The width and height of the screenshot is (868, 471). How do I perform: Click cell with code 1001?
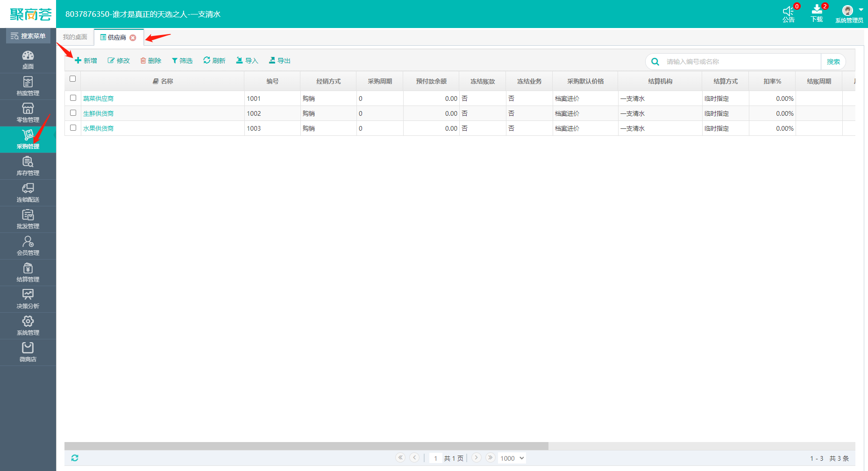[272, 98]
